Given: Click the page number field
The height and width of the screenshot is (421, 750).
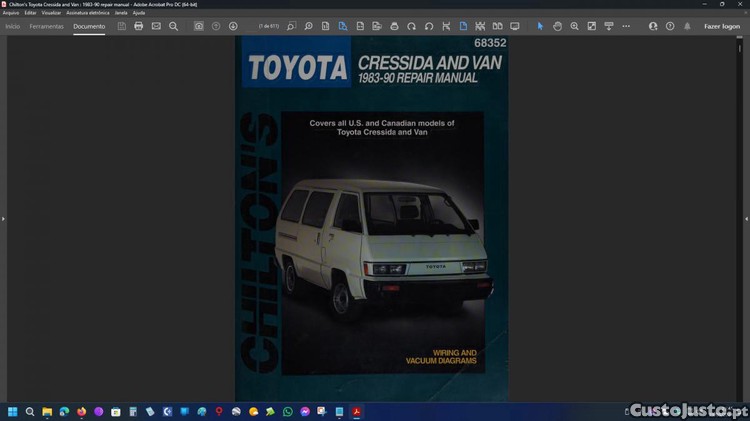Looking at the screenshot, I should 268,26.
